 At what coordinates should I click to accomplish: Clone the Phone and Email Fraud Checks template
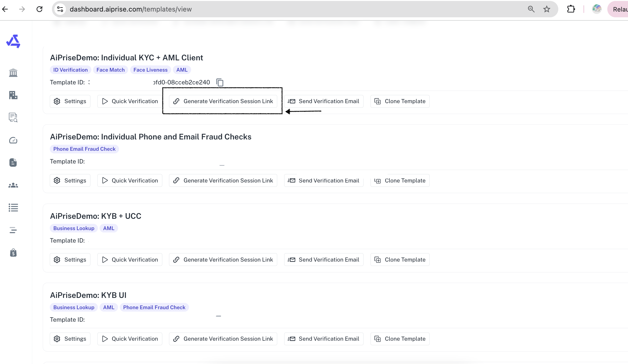click(400, 180)
